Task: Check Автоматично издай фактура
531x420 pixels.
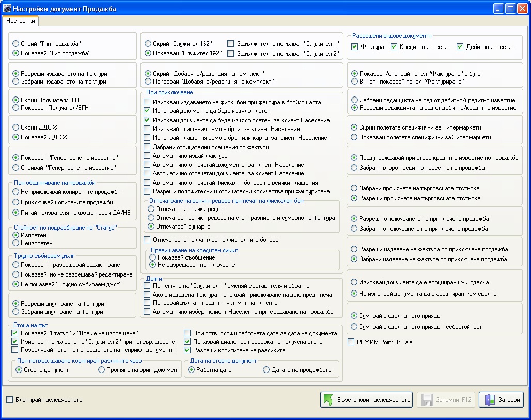Action: (147, 156)
